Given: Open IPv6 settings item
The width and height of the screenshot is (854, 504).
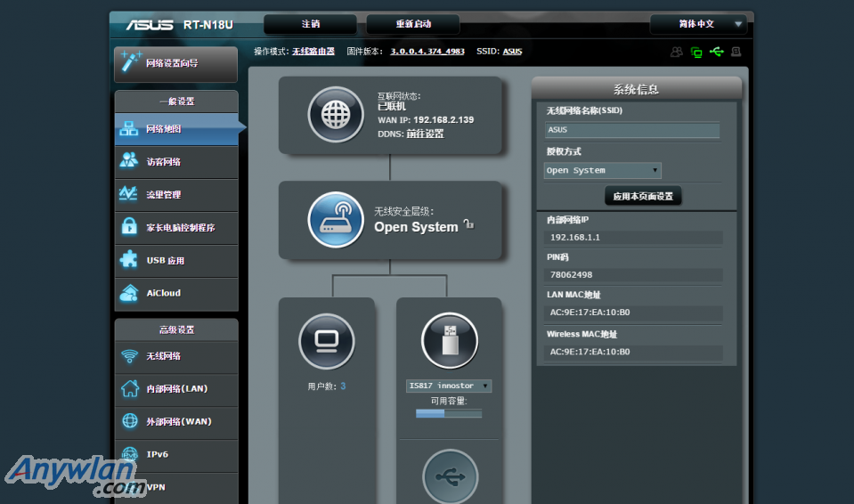Looking at the screenshot, I should click(x=176, y=454).
